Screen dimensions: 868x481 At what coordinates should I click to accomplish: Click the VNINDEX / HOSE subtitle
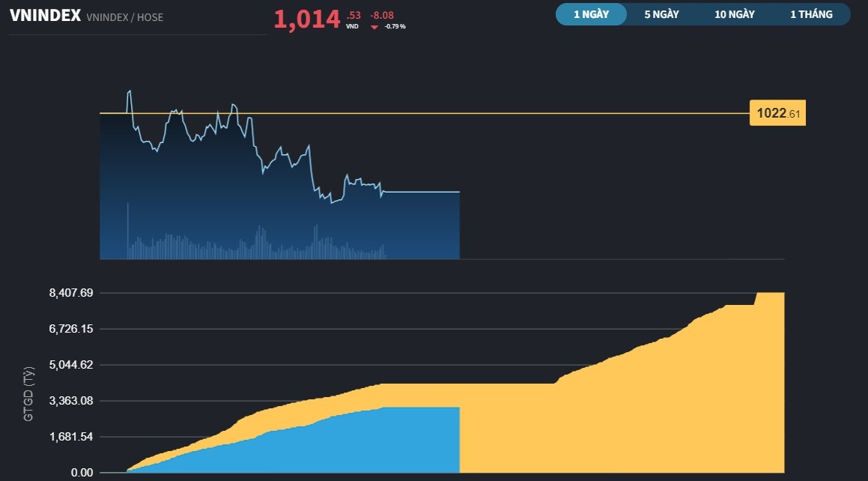tap(124, 17)
